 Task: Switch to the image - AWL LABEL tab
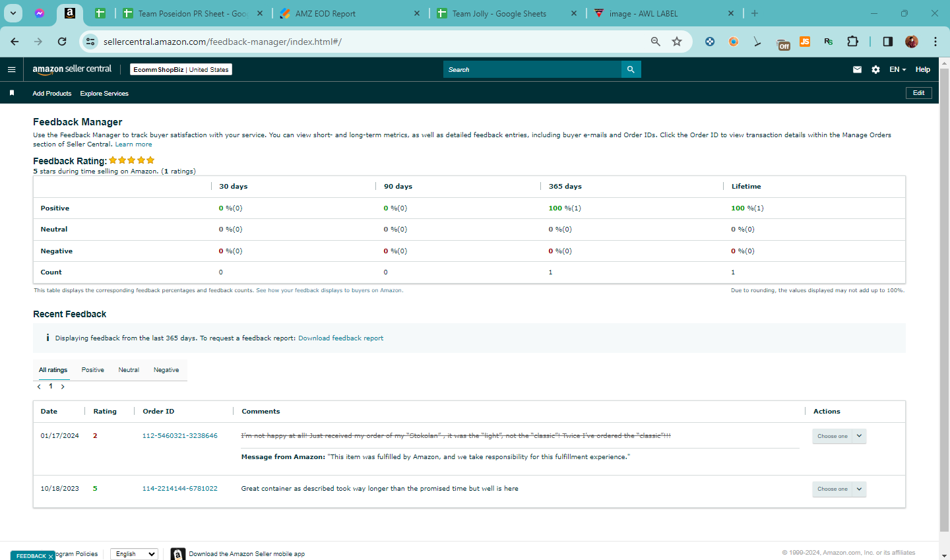664,13
